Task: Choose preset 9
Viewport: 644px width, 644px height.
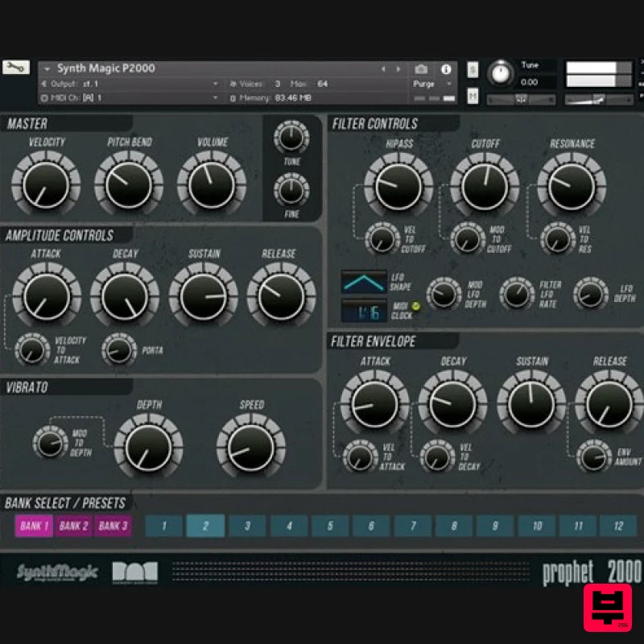Action: tap(495, 526)
